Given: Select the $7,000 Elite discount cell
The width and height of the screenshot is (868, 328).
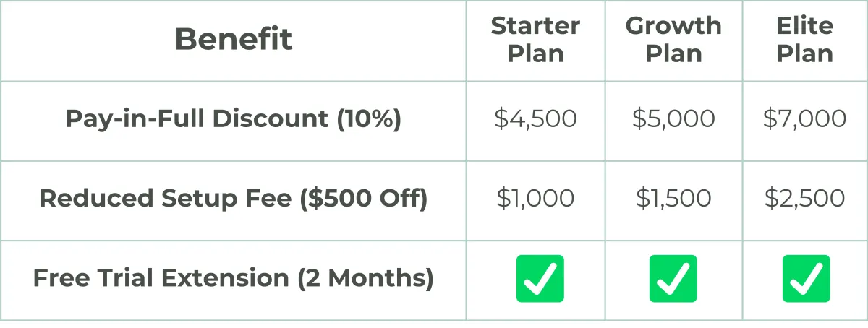Looking at the screenshot, I should pos(805,119).
